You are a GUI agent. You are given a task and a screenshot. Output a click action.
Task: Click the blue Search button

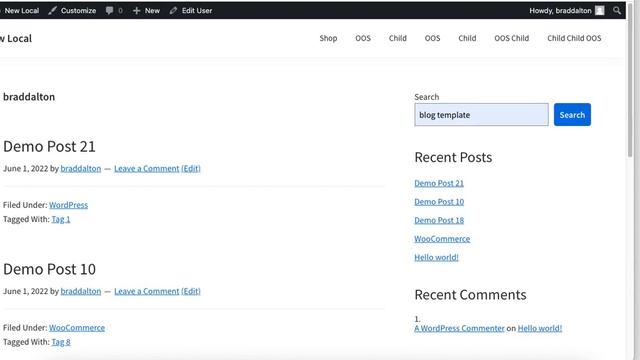pyautogui.click(x=572, y=115)
